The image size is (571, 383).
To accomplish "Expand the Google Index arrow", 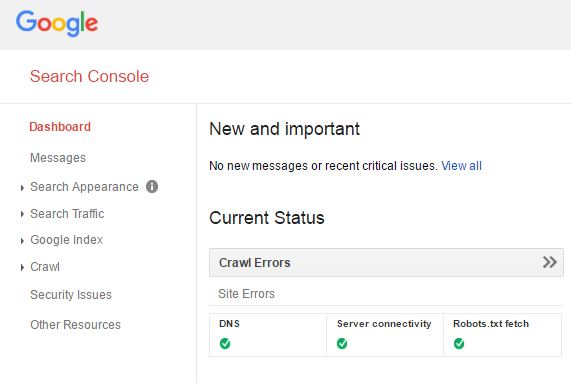I will pos(22,241).
